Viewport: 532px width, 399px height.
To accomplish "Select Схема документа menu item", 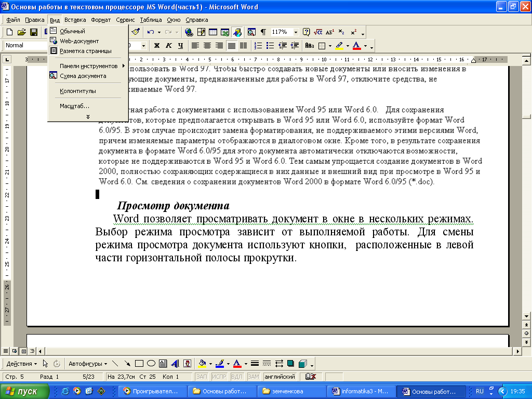I will click(x=88, y=76).
